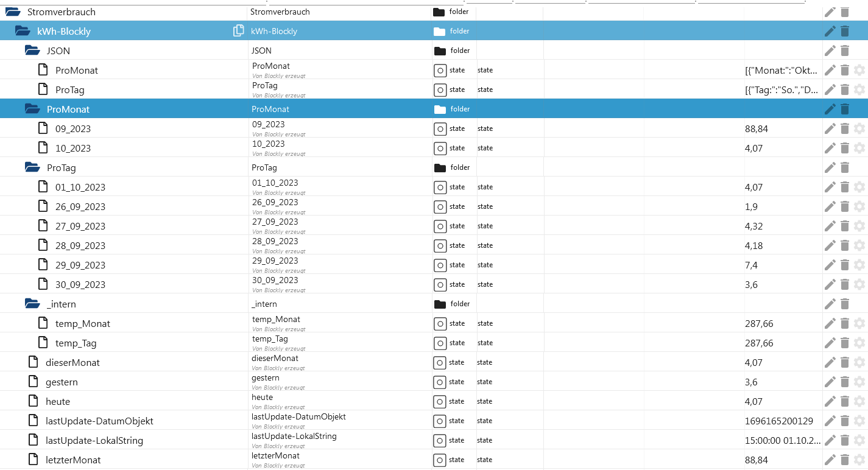Collapse the Stromverbrauch folder

[x=13, y=12]
